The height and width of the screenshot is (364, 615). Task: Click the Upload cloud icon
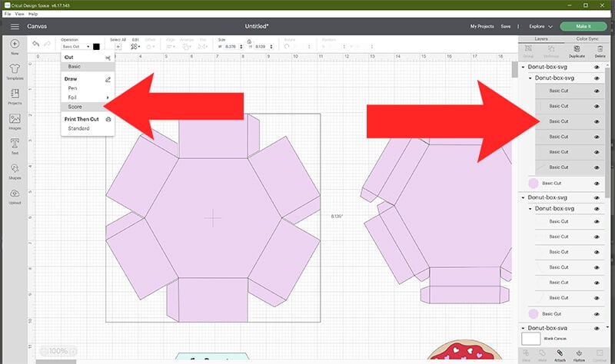pyautogui.click(x=15, y=194)
